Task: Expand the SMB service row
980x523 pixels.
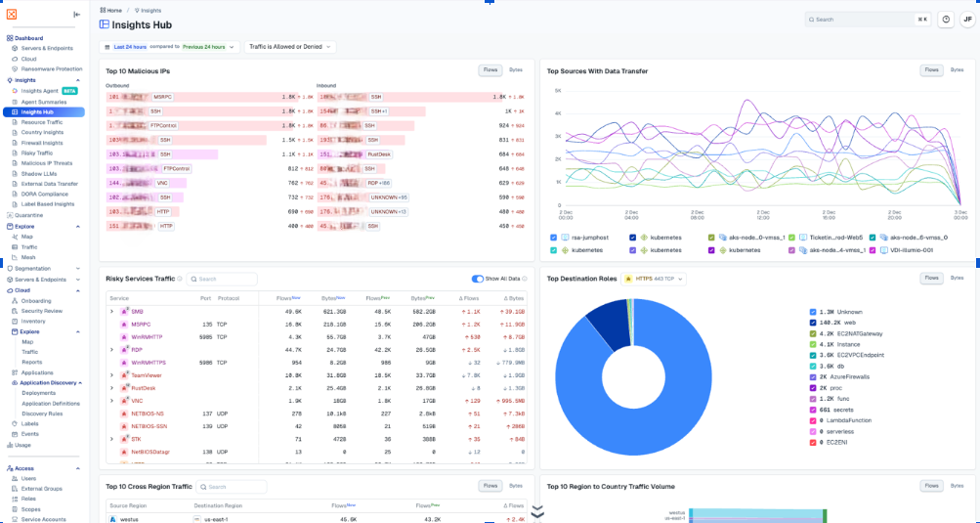Action: pos(112,312)
